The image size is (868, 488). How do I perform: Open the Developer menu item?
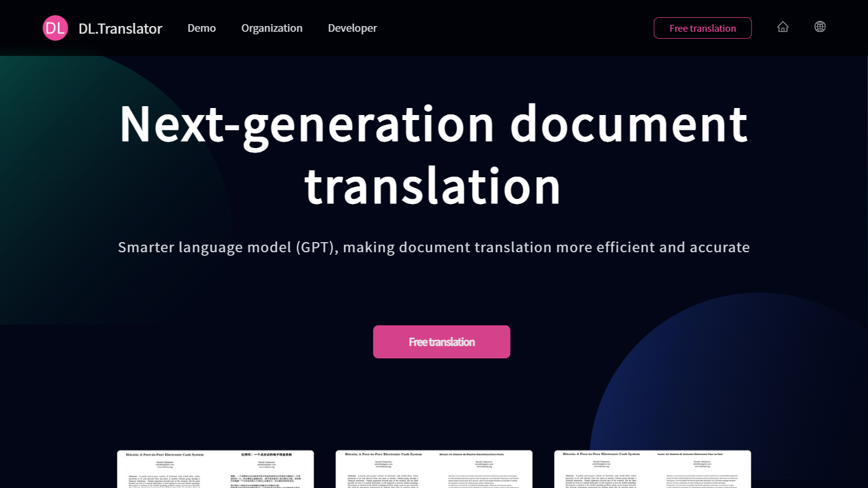[x=353, y=28]
